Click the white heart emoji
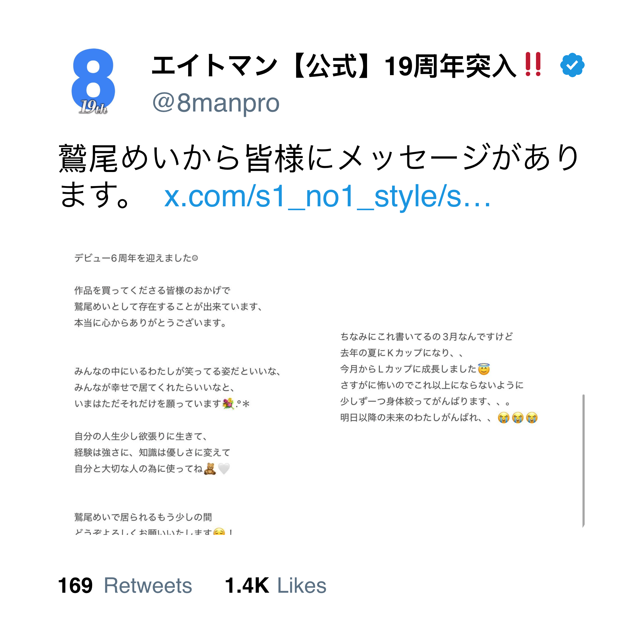The width and height of the screenshot is (644, 644). click(224, 469)
